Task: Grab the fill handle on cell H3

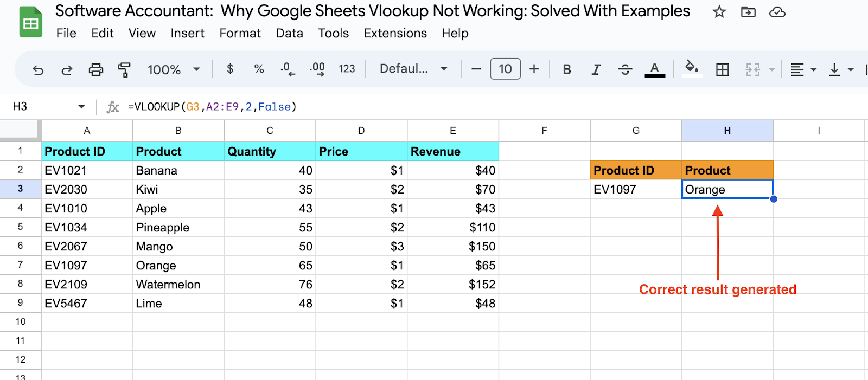Action: click(x=774, y=199)
